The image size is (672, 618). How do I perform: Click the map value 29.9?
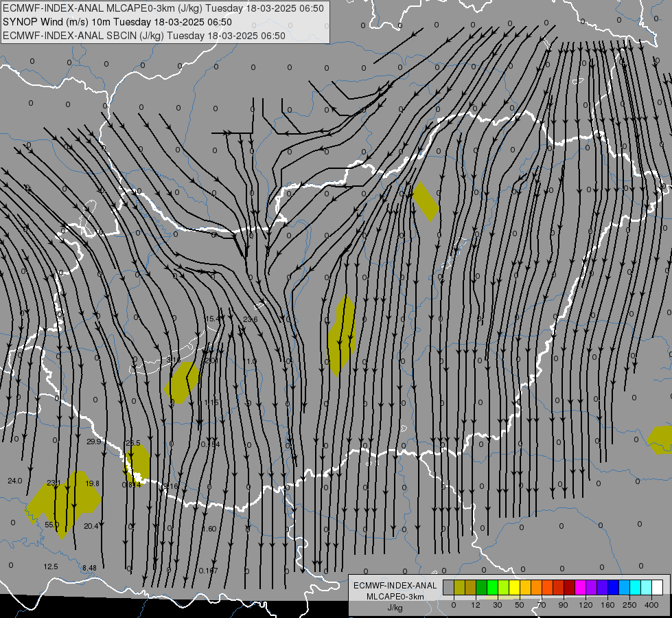pyautogui.click(x=93, y=442)
